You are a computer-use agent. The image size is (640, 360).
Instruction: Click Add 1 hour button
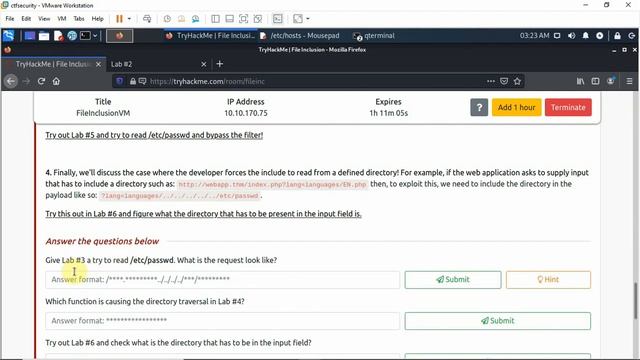pos(516,107)
